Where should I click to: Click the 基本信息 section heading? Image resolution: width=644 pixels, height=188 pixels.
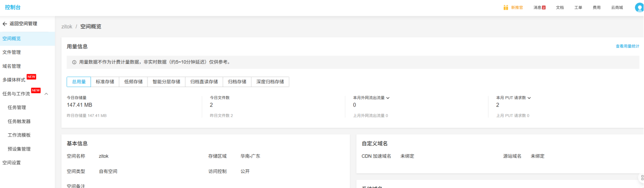point(77,144)
